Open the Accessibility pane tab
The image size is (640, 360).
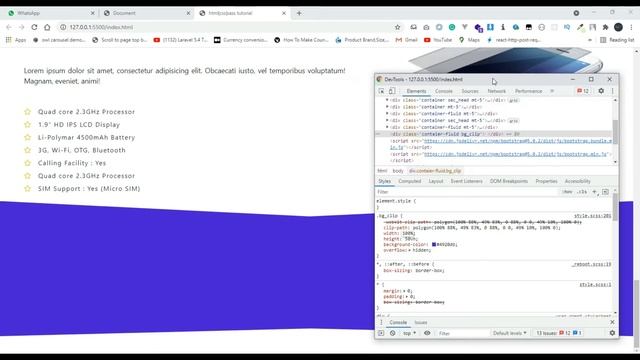578,181
